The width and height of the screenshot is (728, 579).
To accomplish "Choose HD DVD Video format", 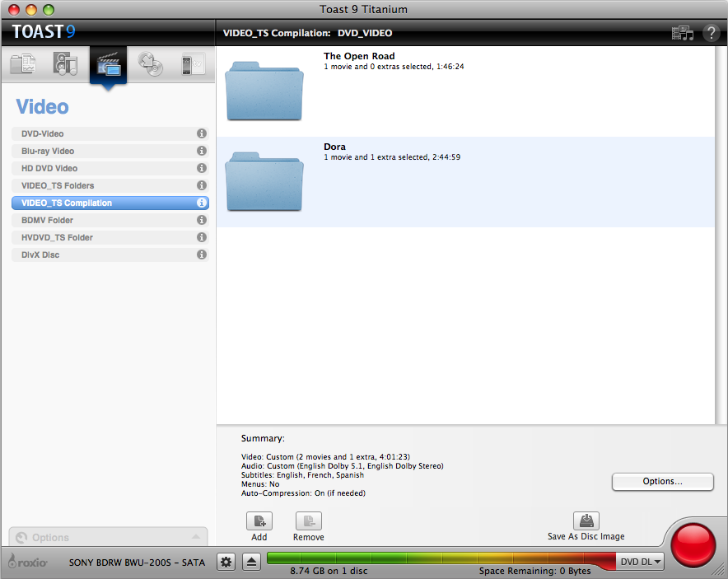I will point(110,168).
